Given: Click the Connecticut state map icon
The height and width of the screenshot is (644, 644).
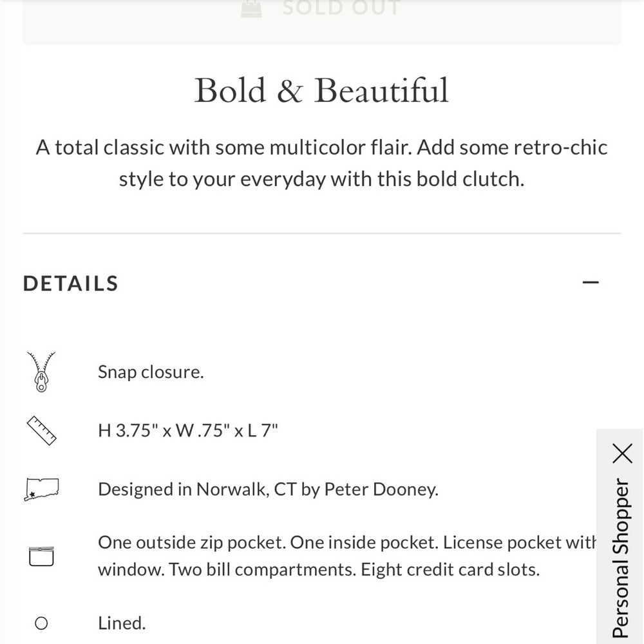Looking at the screenshot, I should pyautogui.click(x=41, y=489).
